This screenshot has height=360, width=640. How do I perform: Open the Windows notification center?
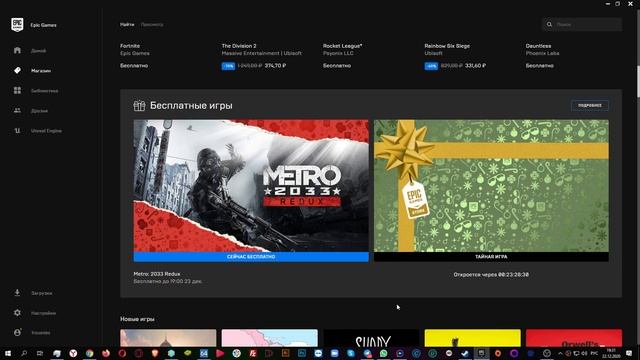click(629, 353)
